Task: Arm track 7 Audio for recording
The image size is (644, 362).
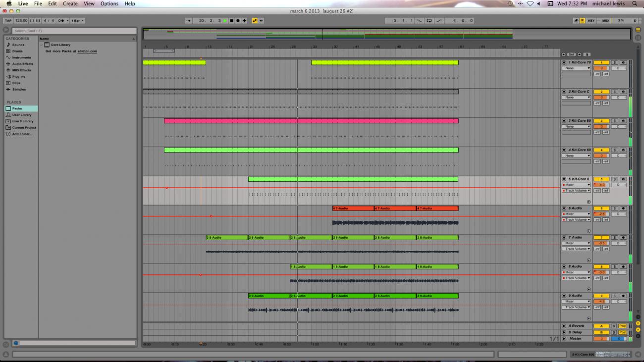Action: (623, 238)
